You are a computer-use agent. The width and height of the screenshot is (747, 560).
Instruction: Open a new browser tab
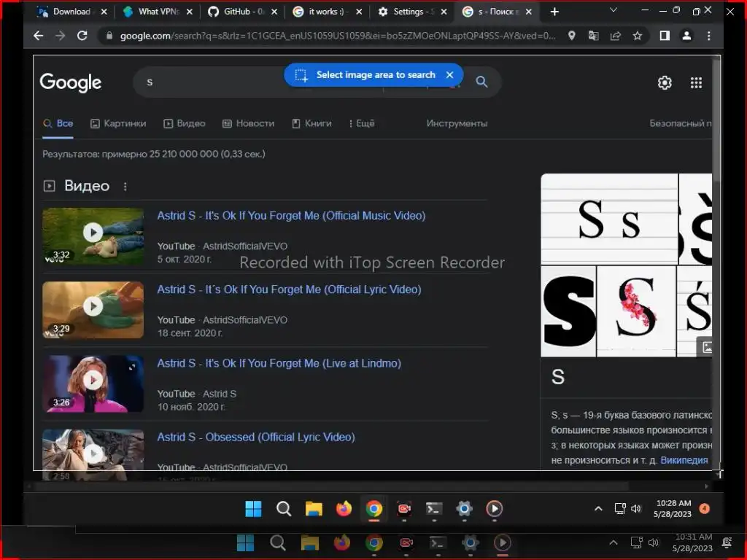(x=554, y=12)
